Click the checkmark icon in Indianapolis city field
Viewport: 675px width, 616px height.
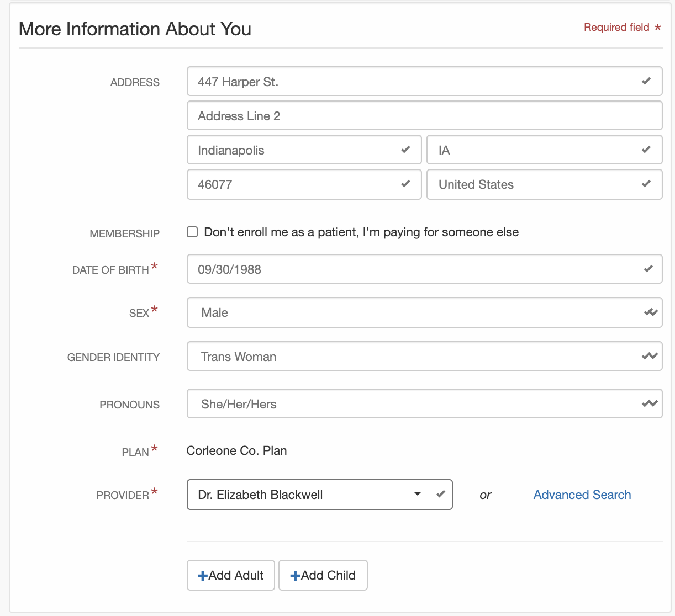click(405, 150)
